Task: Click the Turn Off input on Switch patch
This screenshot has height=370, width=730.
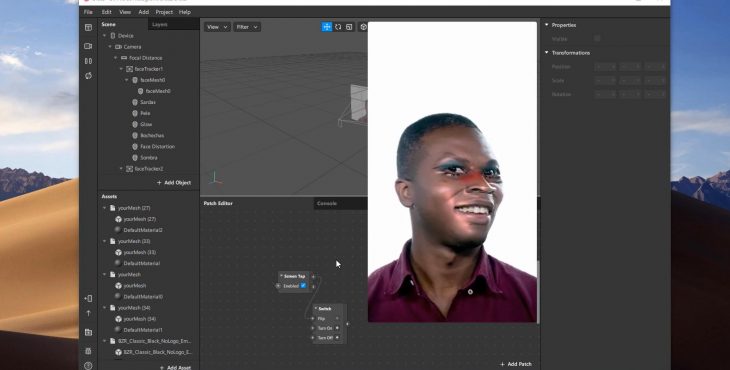Action: click(313, 337)
